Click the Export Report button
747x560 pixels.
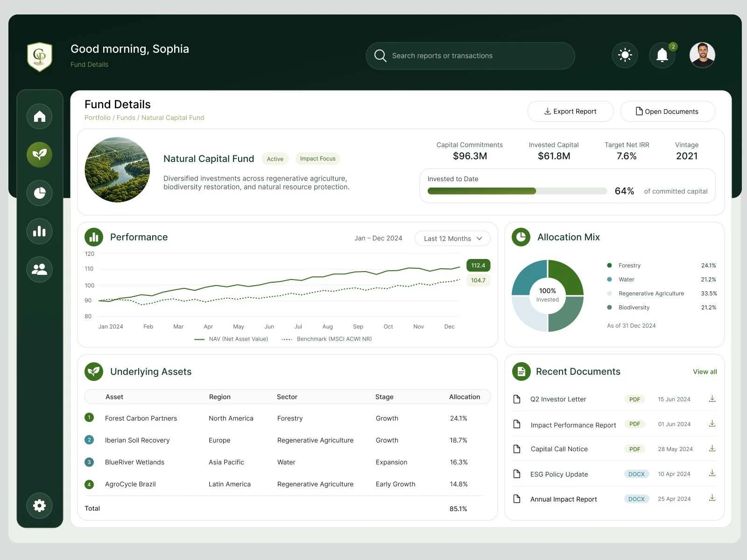coord(570,111)
